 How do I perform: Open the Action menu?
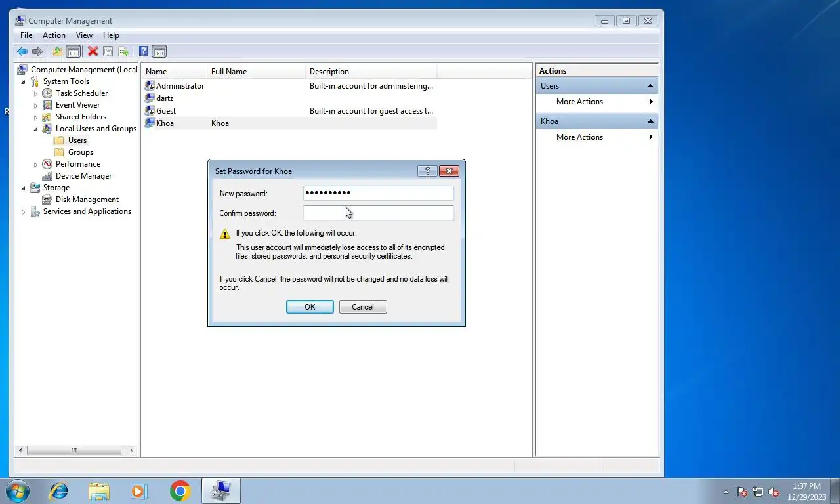tap(54, 35)
